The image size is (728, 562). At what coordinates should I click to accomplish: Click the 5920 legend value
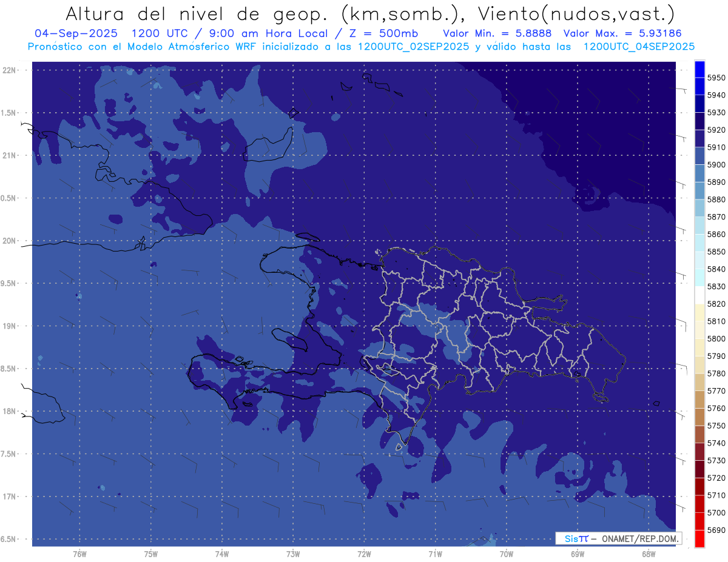[x=716, y=130]
